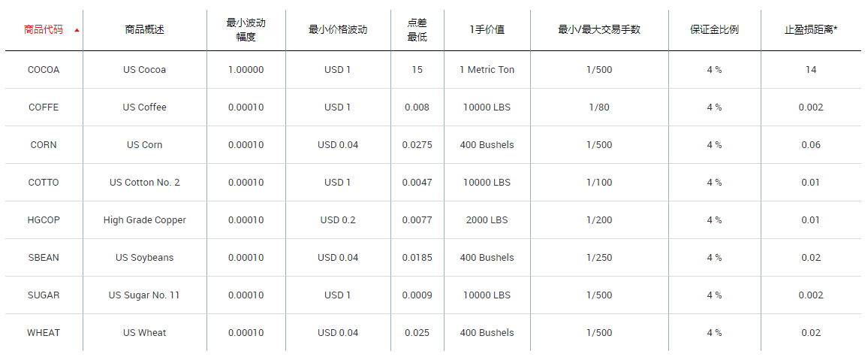The width and height of the screenshot is (868, 357).
Task: Select the SBEAN product code
Action: pos(44,257)
